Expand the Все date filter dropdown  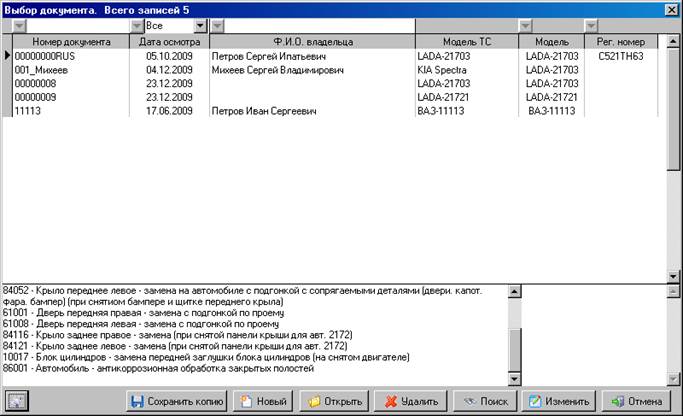pyautogui.click(x=199, y=25)
